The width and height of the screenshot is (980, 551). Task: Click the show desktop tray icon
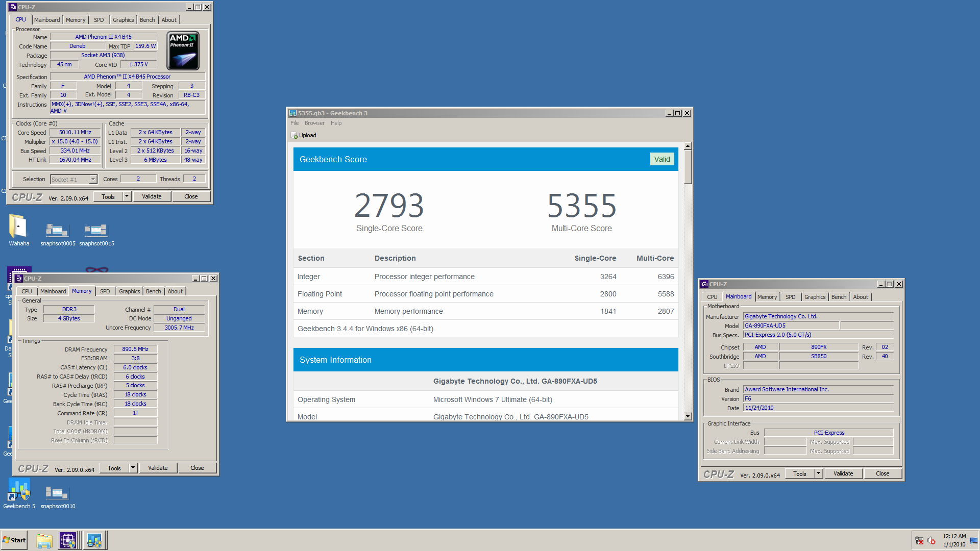(x=974, y=540)
